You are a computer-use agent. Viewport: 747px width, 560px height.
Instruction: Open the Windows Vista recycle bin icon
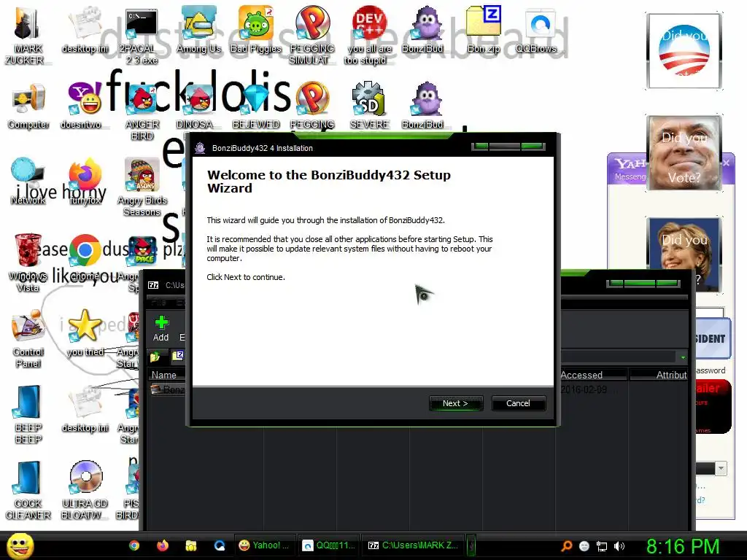tap(28, 262)
